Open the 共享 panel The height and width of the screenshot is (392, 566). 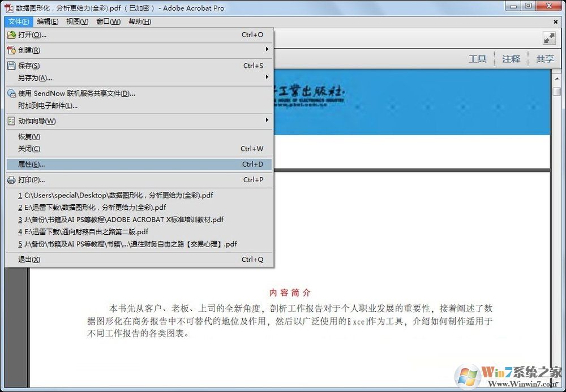pos(544,58)
